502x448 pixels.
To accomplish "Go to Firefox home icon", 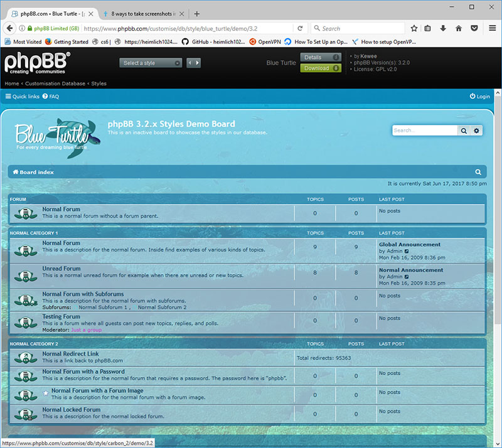I will point(459,28).
